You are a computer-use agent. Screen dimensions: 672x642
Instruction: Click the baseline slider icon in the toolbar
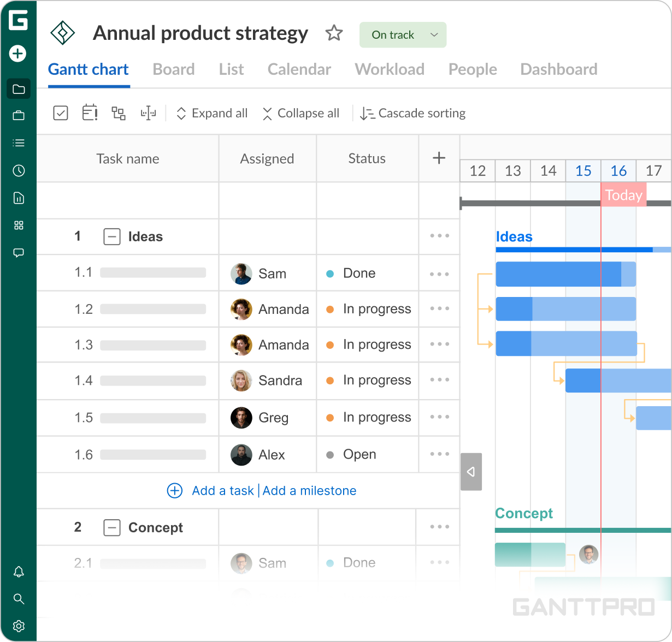coord(148,113)
